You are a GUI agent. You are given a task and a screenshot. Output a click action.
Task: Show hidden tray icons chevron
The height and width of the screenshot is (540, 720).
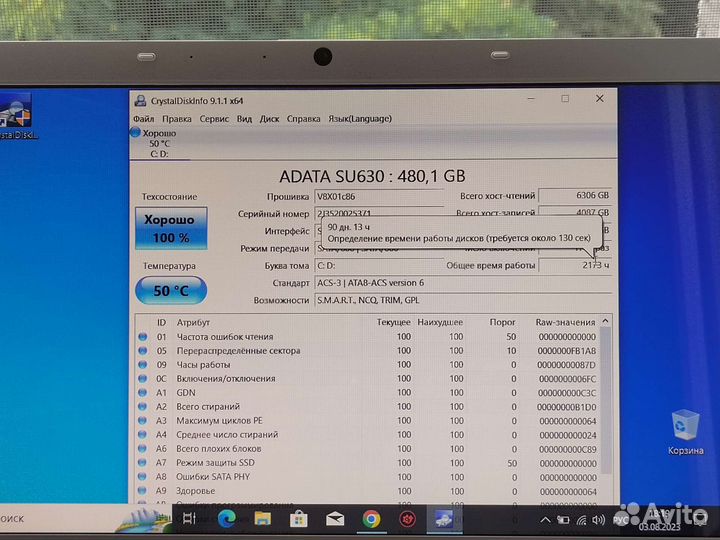[x=545, y=520]
